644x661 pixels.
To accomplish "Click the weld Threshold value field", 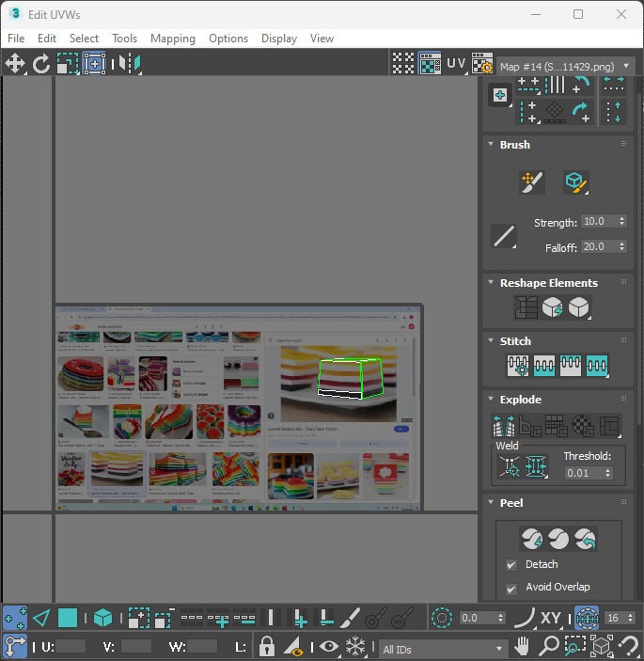I will [584, 473].
